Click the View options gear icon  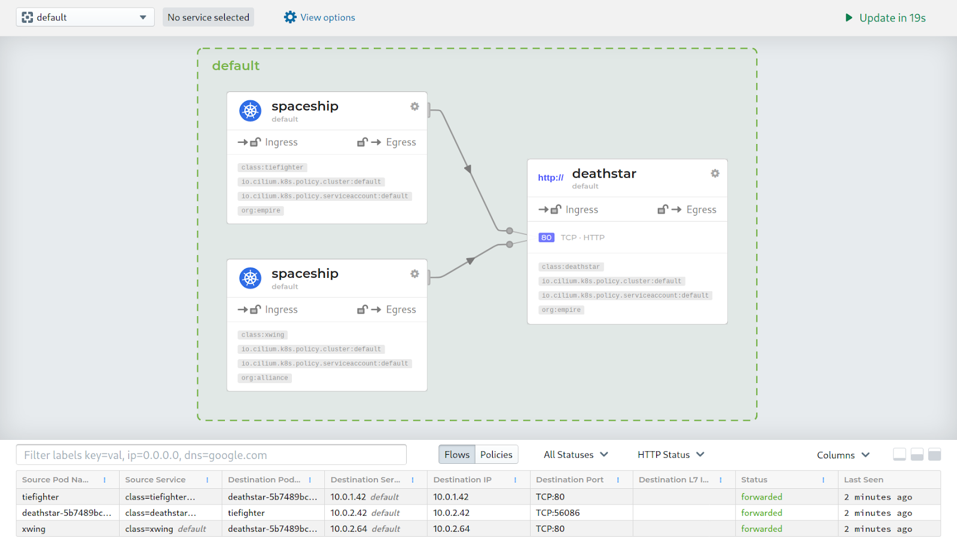[290, 17]
